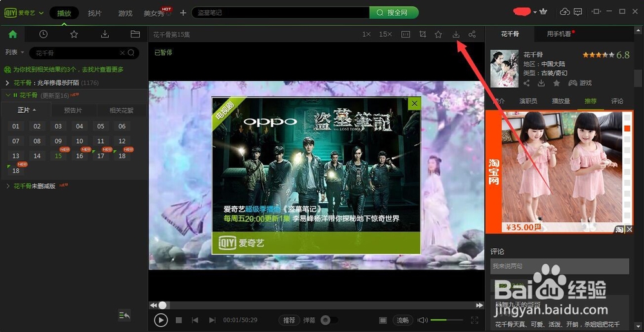This screenshot has height=332, width=644.
Task: Select the 预告片 tab
Action: point(73,110)
